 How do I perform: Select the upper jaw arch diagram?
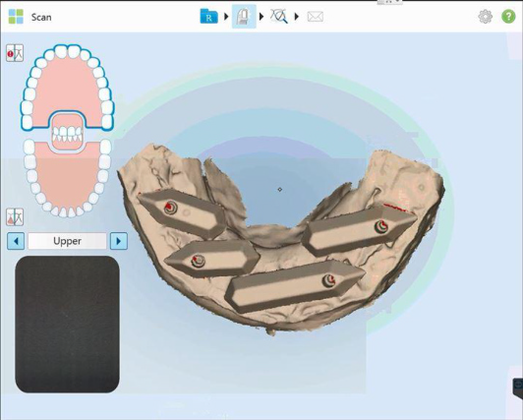[68, 87]
